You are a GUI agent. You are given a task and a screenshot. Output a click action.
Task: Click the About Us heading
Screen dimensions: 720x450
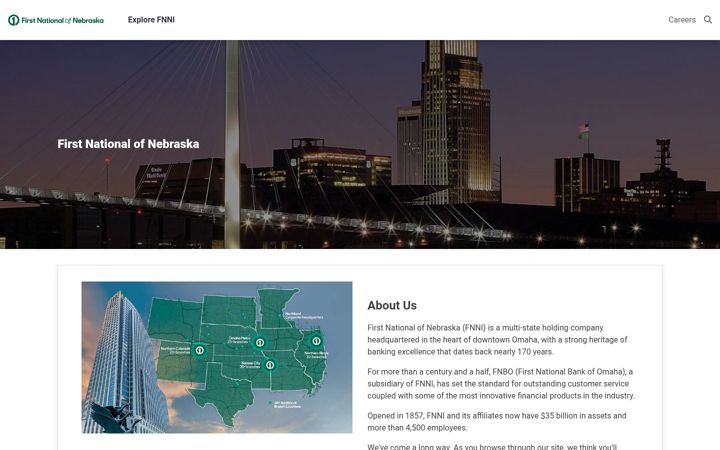(392, 305)
